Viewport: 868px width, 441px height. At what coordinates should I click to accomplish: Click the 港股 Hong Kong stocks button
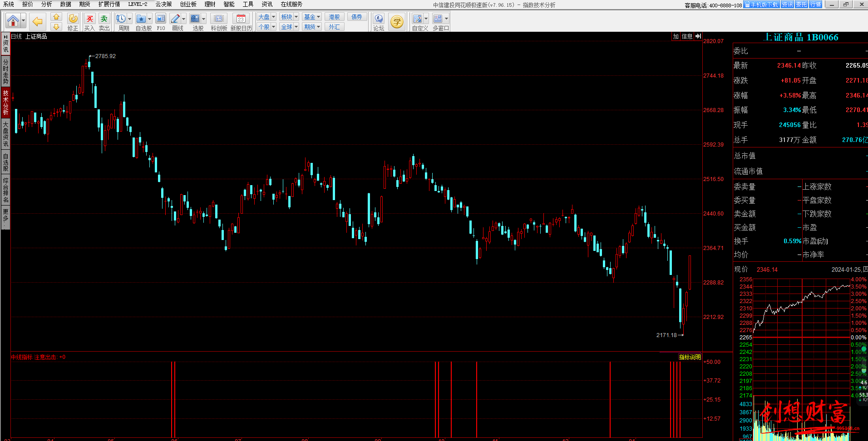click(335, 17)
